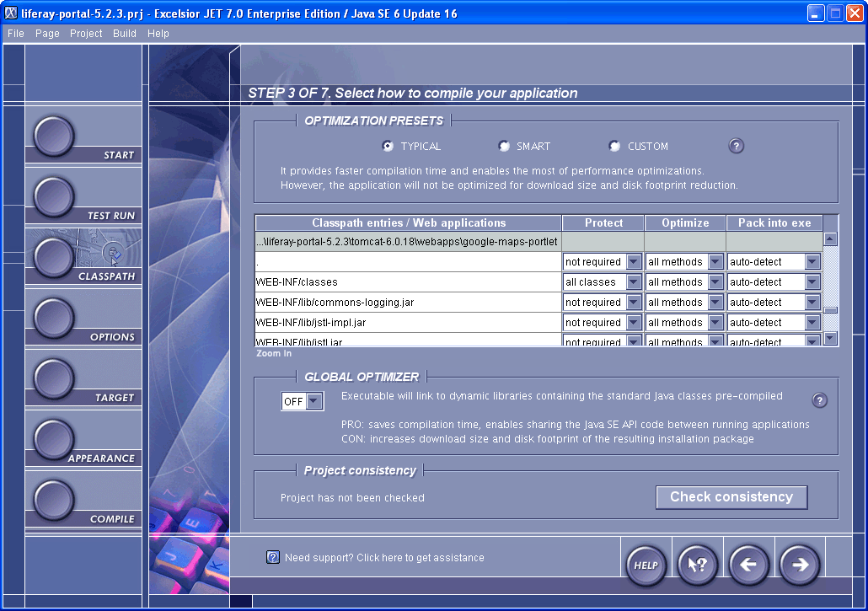The height and width of the screenshot is (611, 868).
Task: Close the Excelsior JET window
Action: tap(855, 13)
